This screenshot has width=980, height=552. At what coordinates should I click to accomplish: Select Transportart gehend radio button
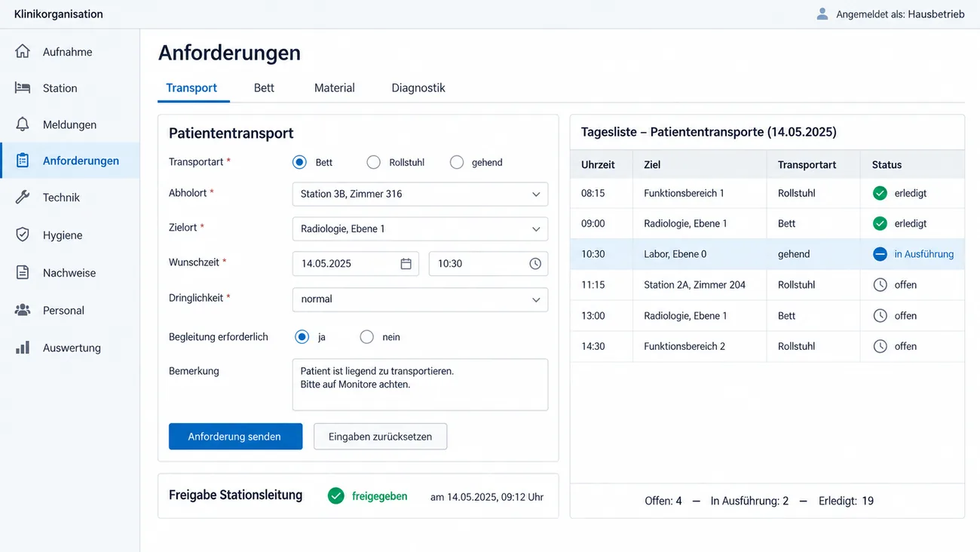tap(456, 162)
